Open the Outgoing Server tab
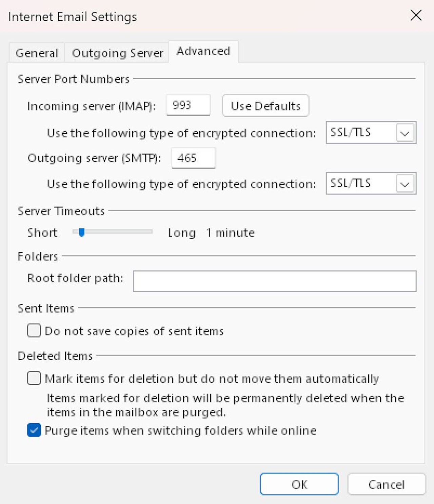 coord(117,53)
